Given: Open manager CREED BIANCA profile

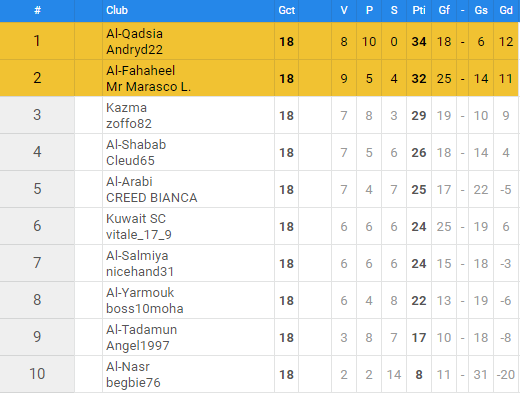Looking at the screenshot, I should pos(152,198).
